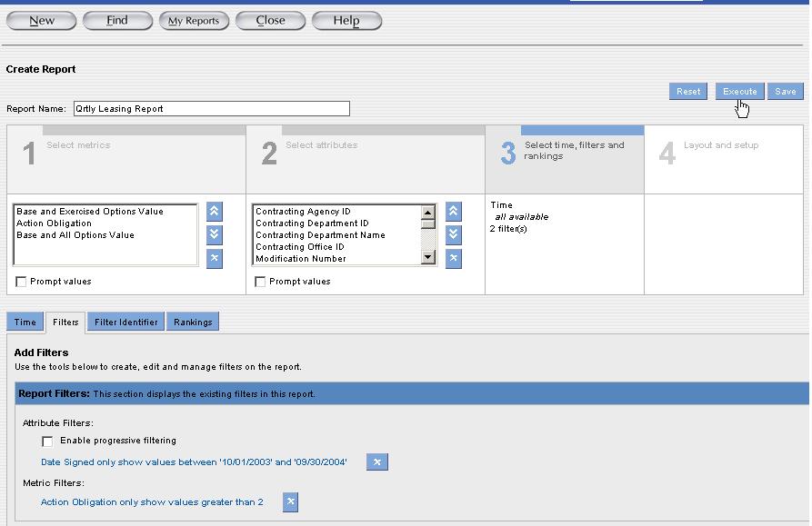Select Contracting Agency ID attribute
Screen dimensions: 812x526
click(303, 211)
